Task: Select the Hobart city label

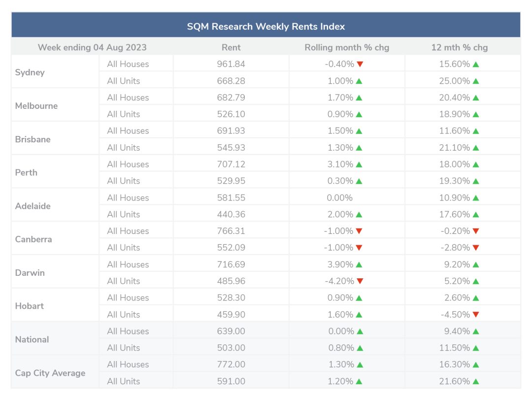Action: [30, 306]
